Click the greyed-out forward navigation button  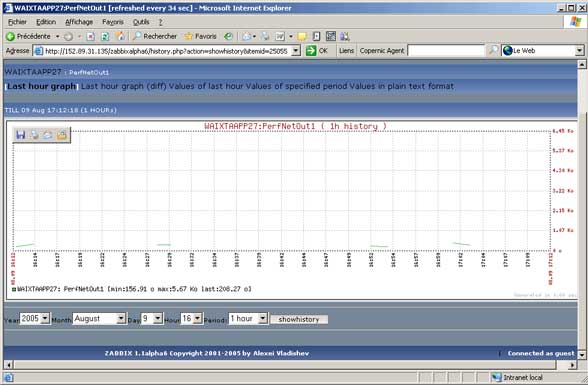click(x=69, y=36)
